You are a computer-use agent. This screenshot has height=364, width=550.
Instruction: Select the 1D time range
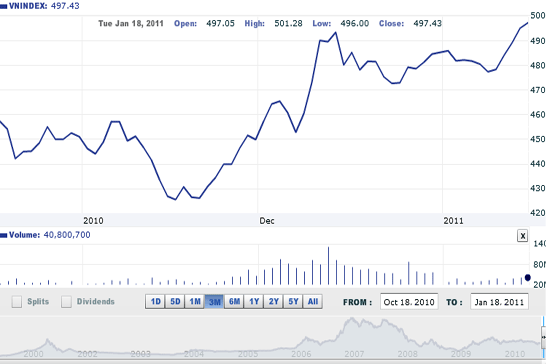(155, 302)
